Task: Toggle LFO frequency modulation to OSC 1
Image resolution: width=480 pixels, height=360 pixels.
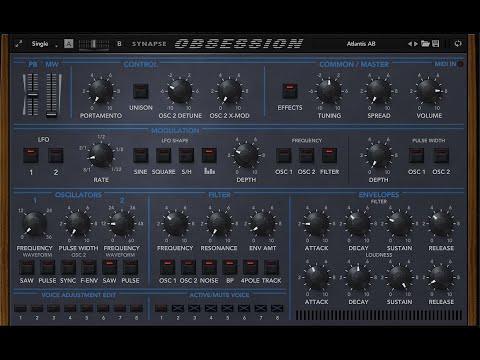Action: [x=284, y=156]
